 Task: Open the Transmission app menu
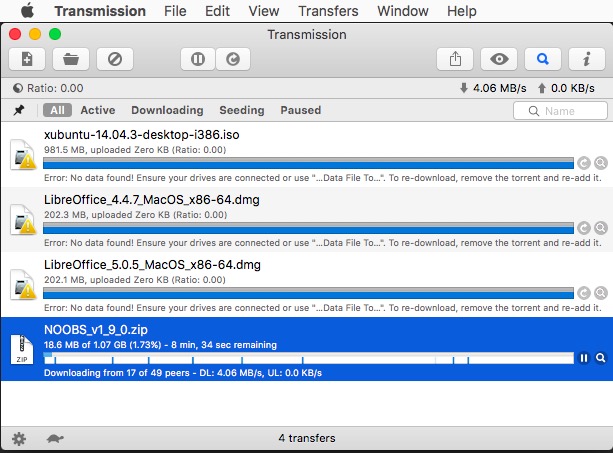pyautogui.click(x=100, y=11)
